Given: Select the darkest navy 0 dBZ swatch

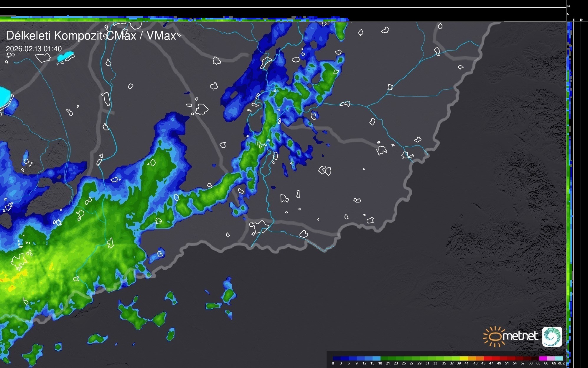Looking at the screenshot, I should tap(337, 358).
